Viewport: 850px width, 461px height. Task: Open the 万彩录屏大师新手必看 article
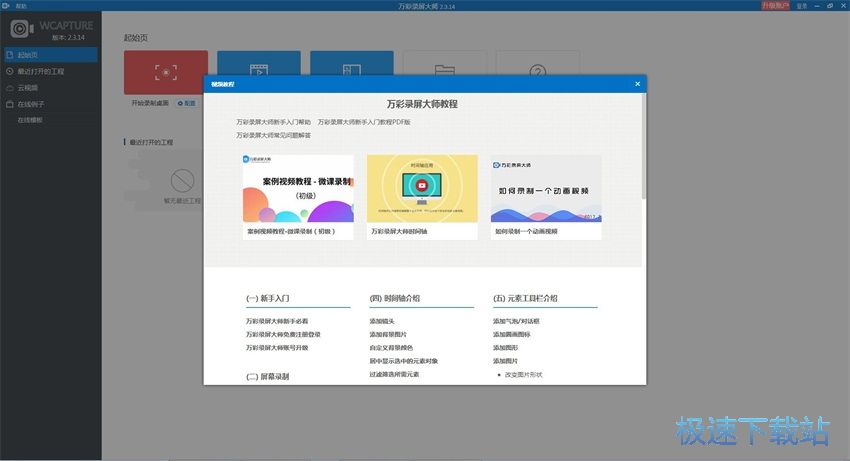277,321
